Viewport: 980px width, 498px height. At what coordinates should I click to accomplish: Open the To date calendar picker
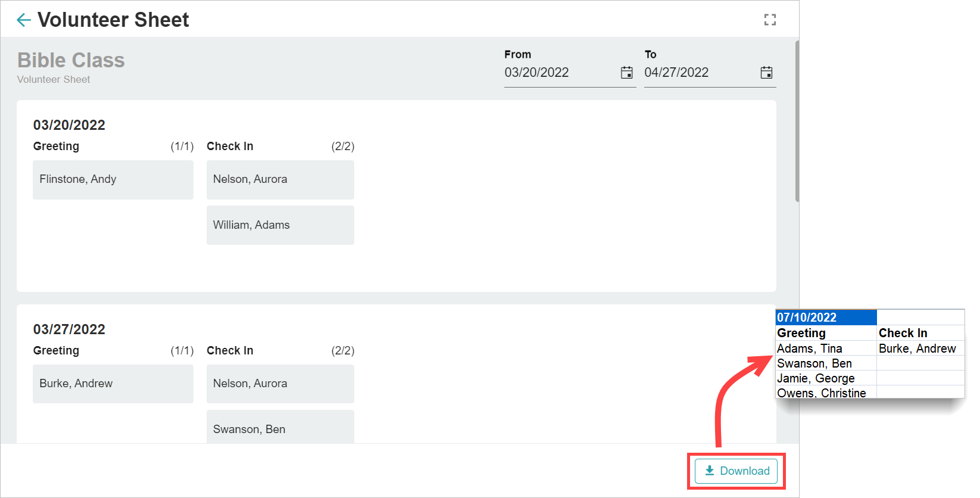(767, 73)
